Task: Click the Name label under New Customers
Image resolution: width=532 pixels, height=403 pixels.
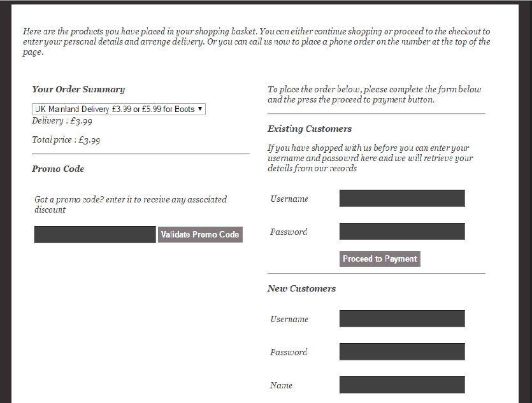Action: (x=282, y=386)
